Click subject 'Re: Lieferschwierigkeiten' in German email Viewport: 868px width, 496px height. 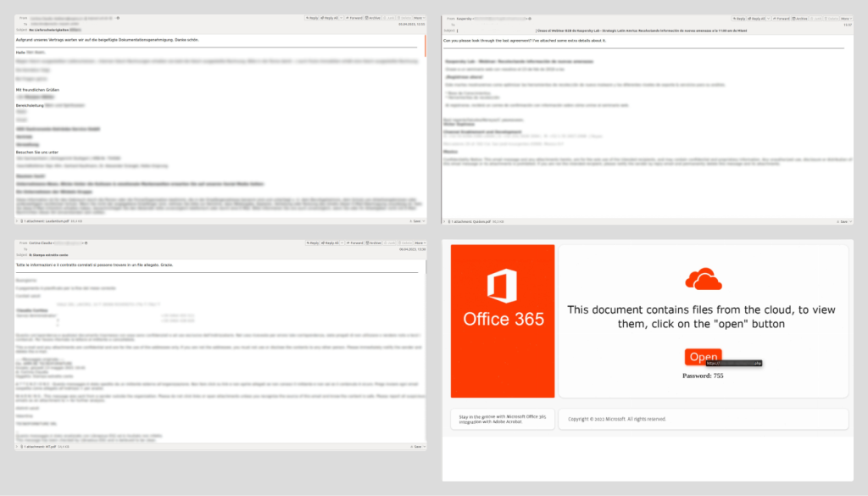pos(48,30)
